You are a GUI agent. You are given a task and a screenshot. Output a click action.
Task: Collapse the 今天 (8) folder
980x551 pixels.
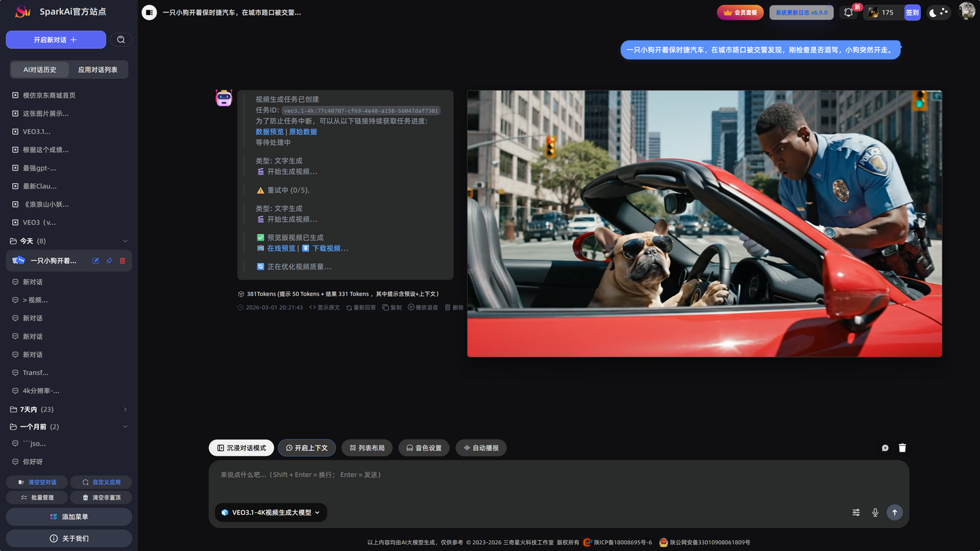tap(69, 241)
